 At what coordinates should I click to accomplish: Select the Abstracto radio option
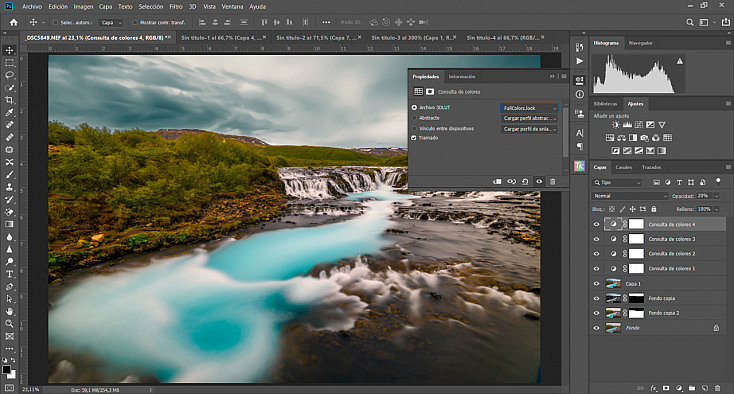point(414,118)
